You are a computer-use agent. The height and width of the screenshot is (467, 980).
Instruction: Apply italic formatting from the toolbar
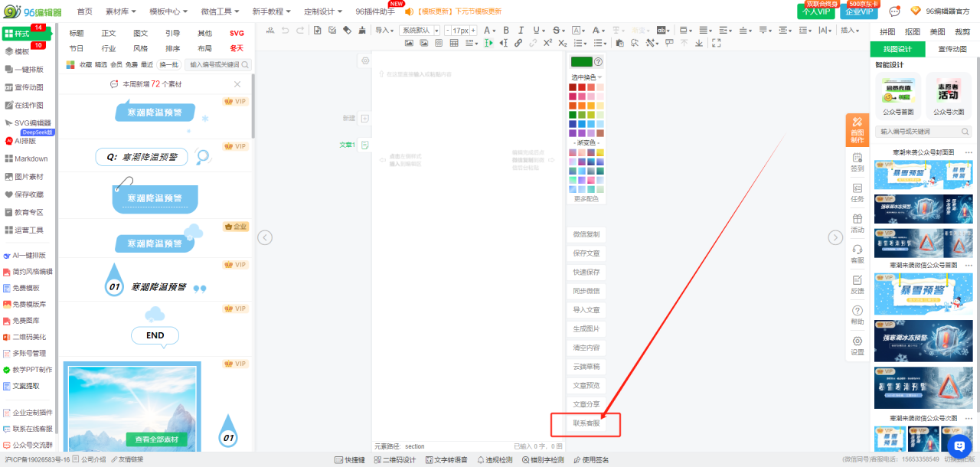522,31
